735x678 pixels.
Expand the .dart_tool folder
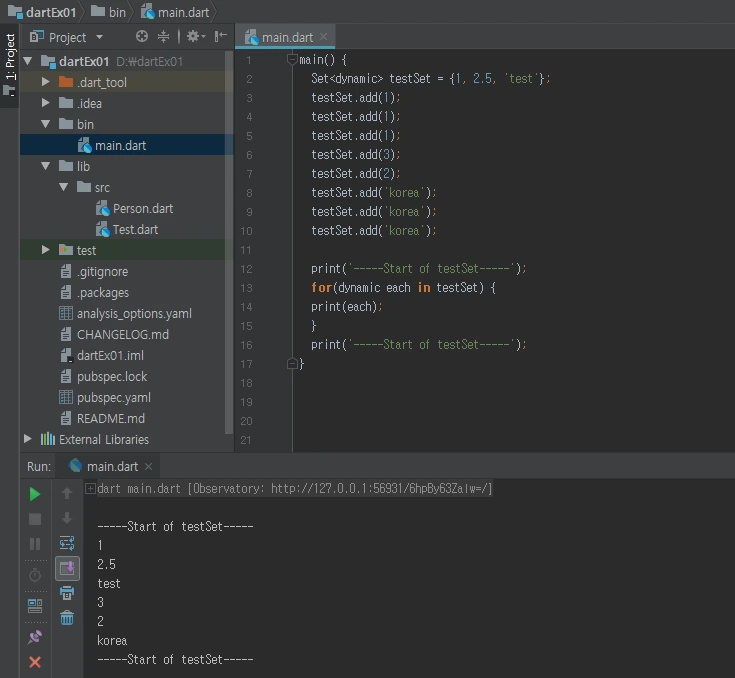point(45,82)
